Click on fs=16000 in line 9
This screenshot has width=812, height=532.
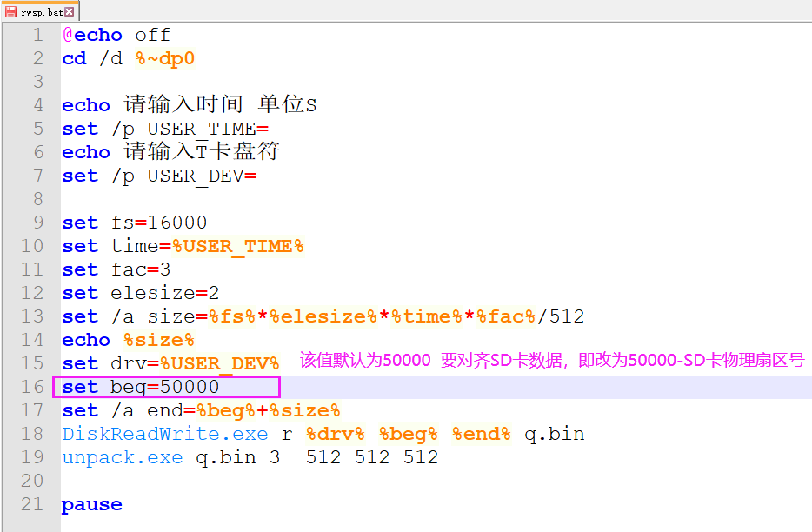coord(159,223)
